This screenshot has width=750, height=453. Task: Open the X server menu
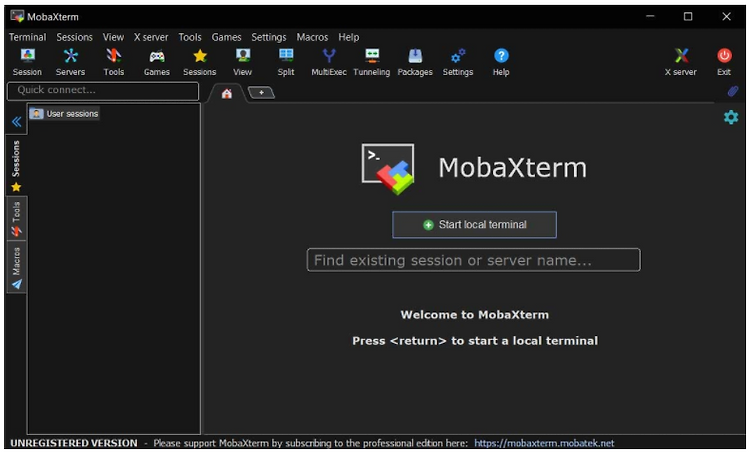pos(151,37)
